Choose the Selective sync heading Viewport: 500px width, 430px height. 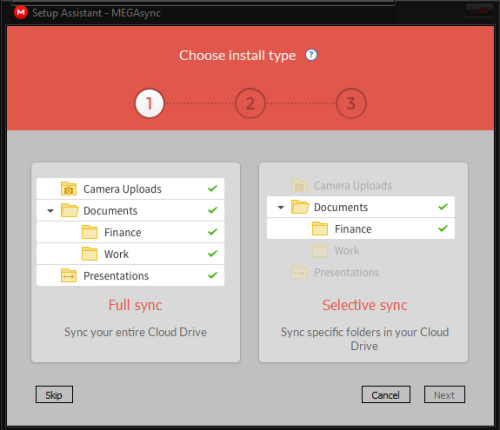point(365,306)
